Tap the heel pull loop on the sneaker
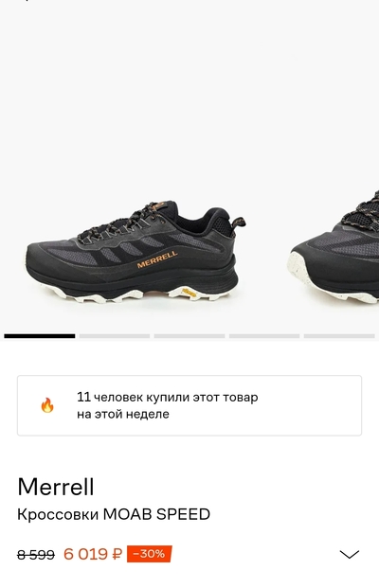Image resolution: width=379 pixels, height=588 pixels. pos(238,223)
